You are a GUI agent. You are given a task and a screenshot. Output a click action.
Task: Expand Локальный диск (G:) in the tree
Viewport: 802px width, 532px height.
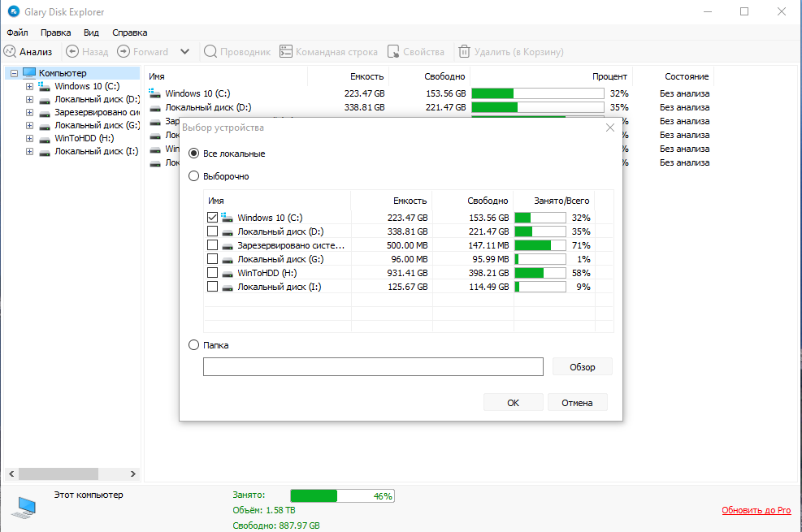click(x=30, y=125)
